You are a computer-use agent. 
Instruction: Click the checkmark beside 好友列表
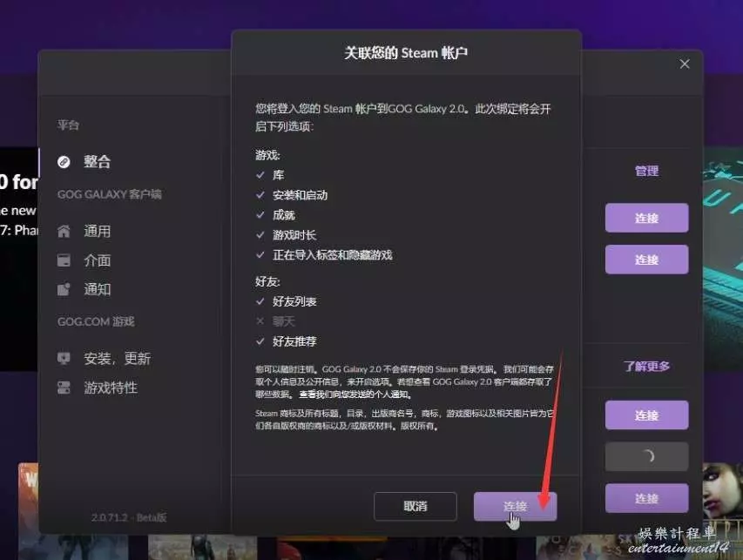(x=260, y=301)
